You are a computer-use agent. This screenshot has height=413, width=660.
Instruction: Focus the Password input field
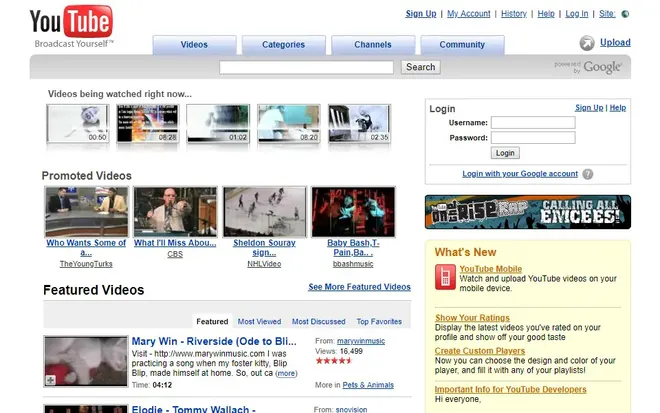click(533, 138)
